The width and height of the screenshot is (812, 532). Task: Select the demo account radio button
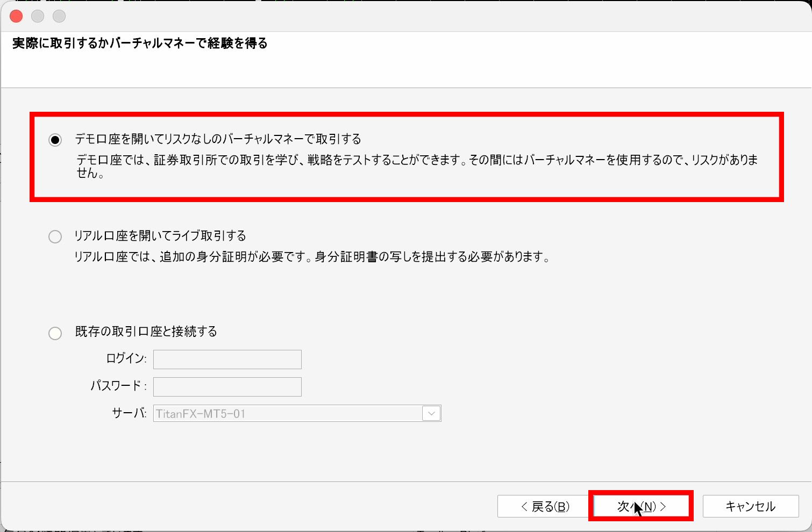(55, 140)
